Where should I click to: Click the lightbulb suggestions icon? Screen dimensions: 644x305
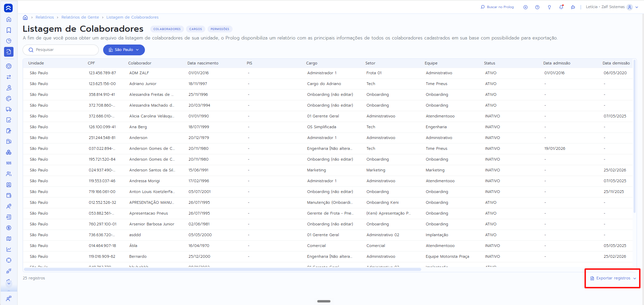click(x=549, y=7)
